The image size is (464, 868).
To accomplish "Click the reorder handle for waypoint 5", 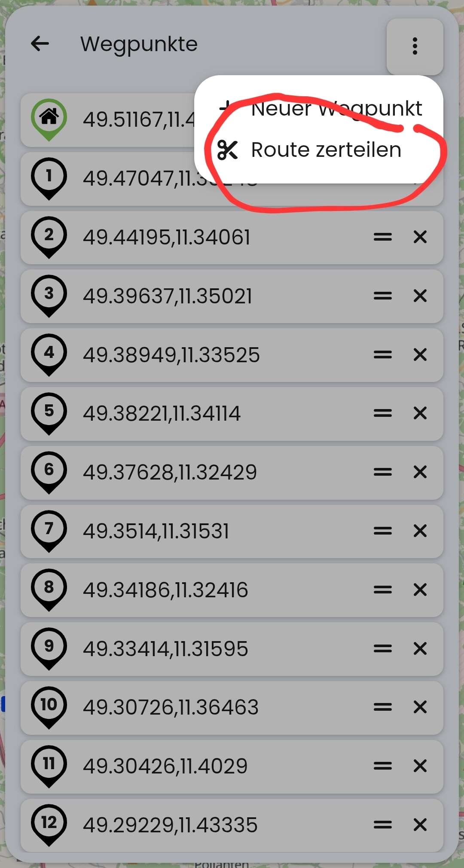I will (x=382, y=413).
